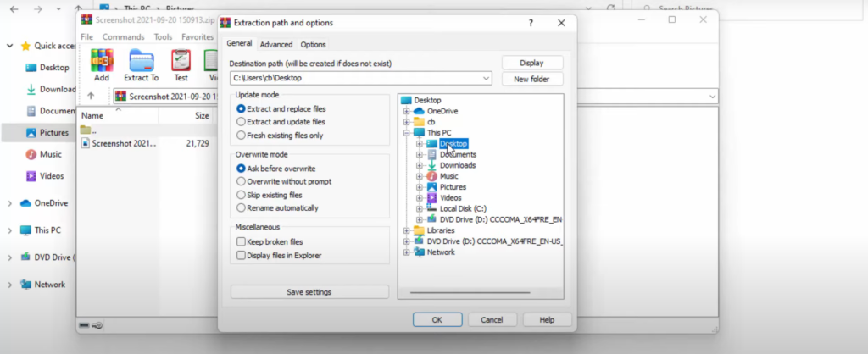The image size is (868, 354).
Task: Click the up-one-level arrow in WinRAR
Action: click(x=92, y=96)
